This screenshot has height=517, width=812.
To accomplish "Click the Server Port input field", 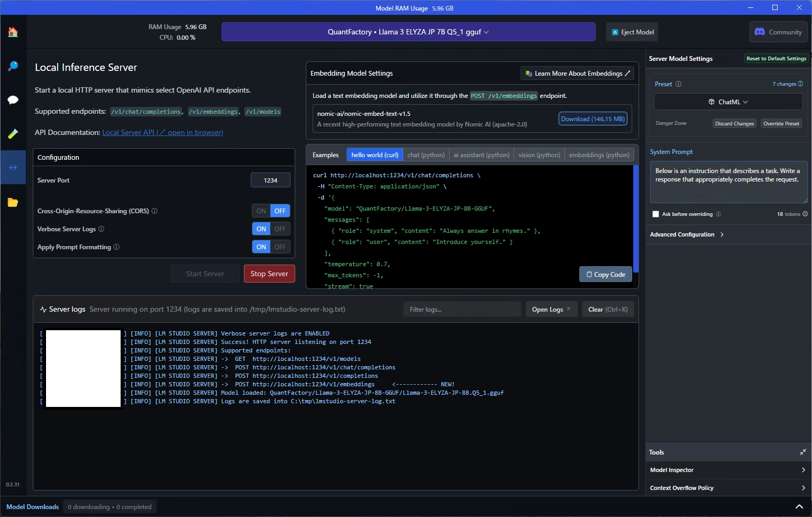I will [x=270, y=180].
